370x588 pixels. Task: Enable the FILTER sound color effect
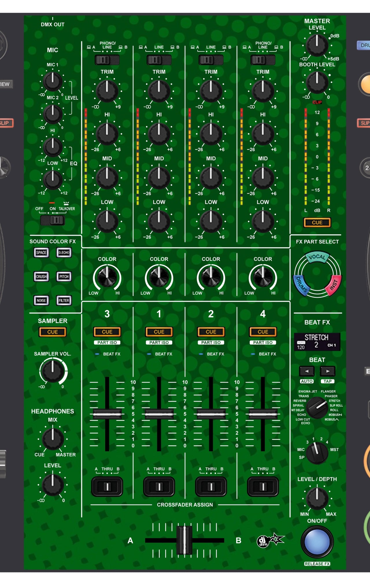point(64,301)
